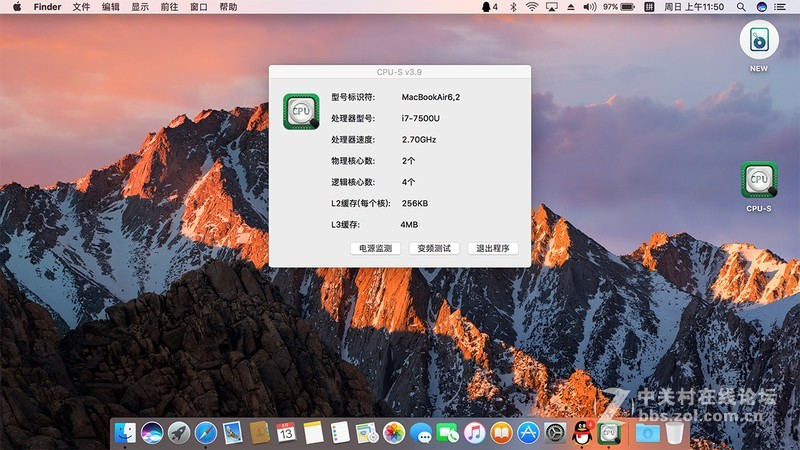Open Launchpad in the Dock

point(179,433)
